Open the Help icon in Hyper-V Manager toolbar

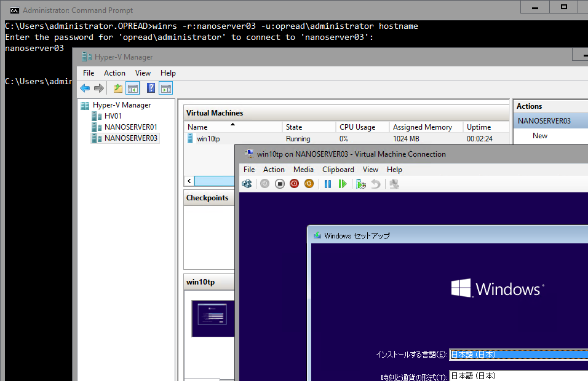(151, 88)
